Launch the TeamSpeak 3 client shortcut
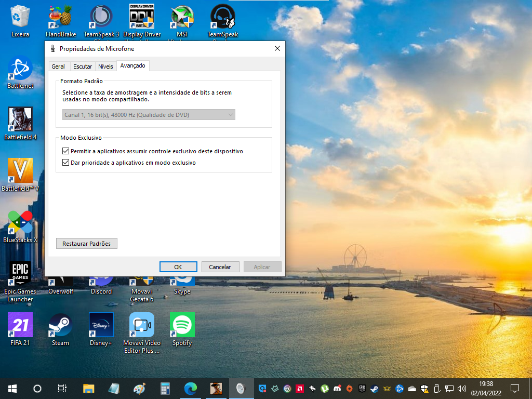Viewport: 532px width, 399px height. click(101, 21)
